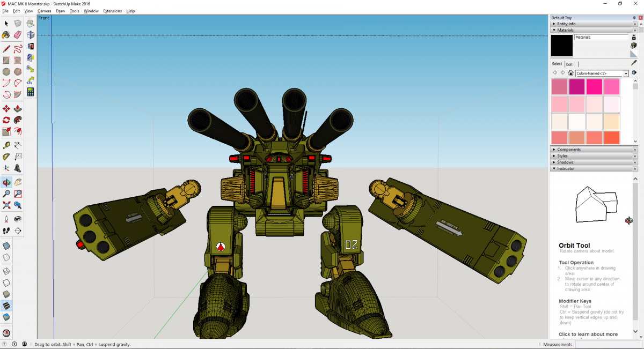The height and width of the screenshot is (349, 644).
Task: Toggle Back Edges display style
Action: point(6,257)
